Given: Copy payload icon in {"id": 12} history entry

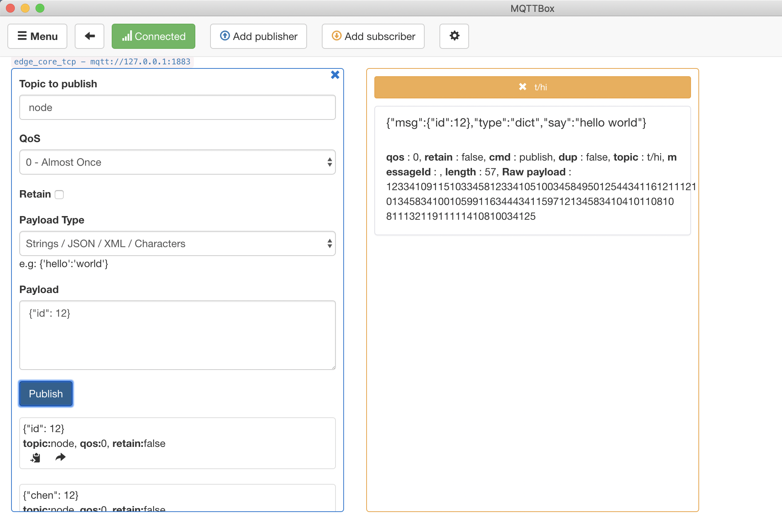Looking at the screenshot, I should 36,458.
